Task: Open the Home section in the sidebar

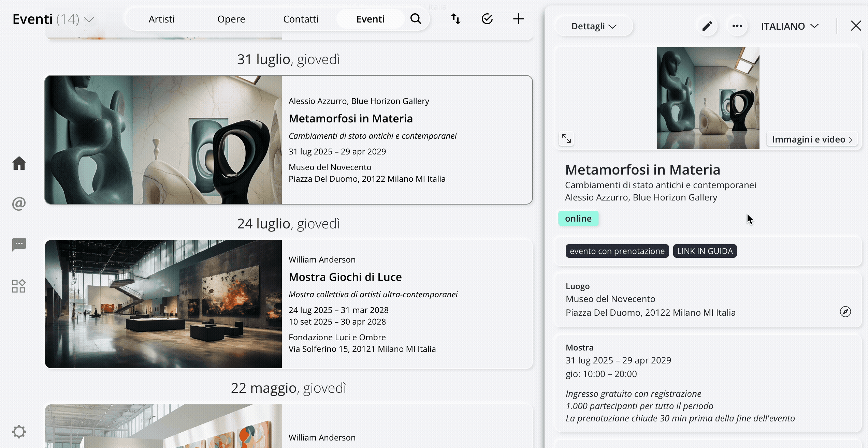Action: point(19,163)
